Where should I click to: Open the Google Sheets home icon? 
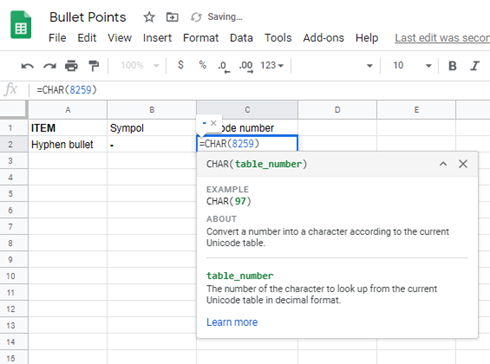tap(21, 25)
